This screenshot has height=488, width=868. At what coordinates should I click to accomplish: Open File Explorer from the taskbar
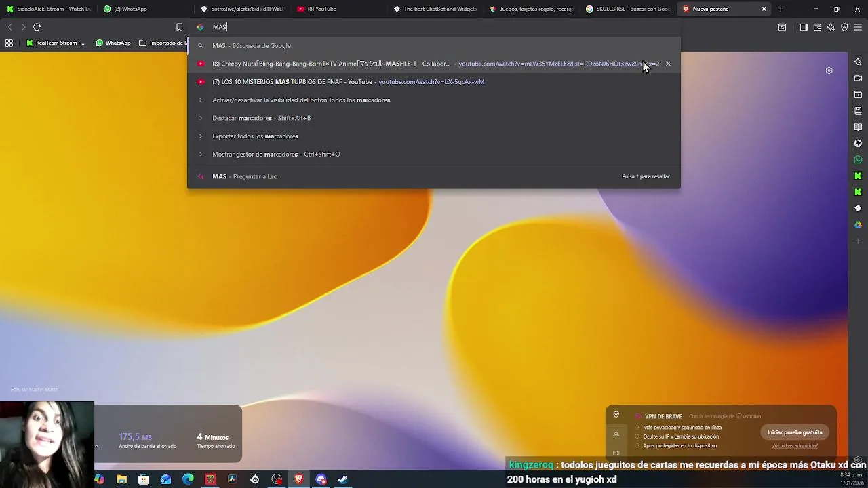121,479
